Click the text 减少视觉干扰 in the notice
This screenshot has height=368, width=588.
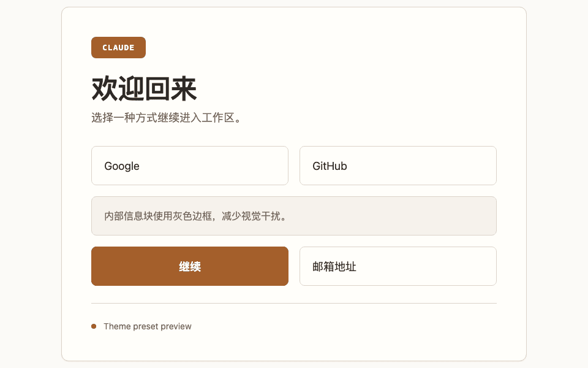(251, 216)
